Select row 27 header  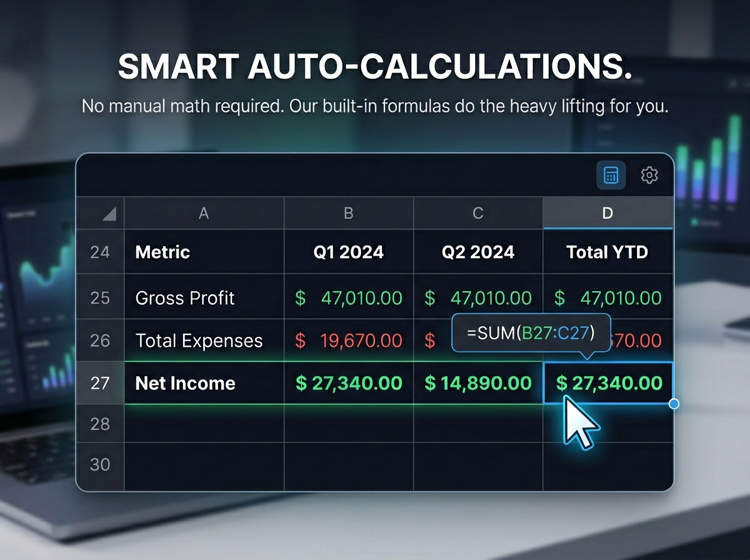(100, 383)
